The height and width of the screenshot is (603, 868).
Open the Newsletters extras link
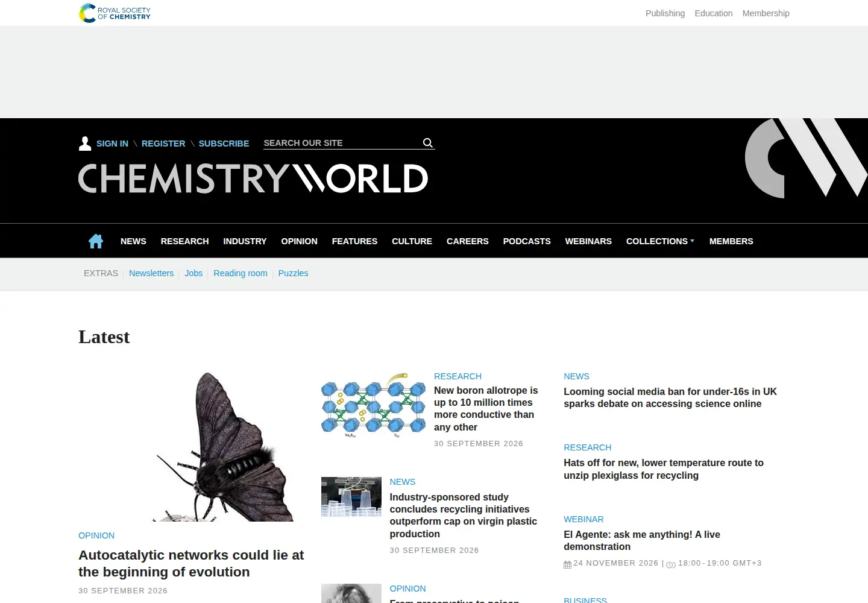151,273
